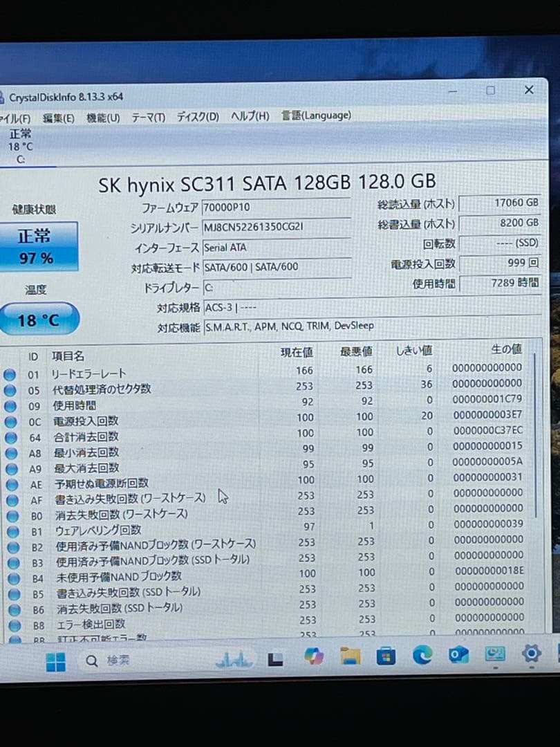Open Outlook from the taskbar
The height and width of the screenshot is (747, 560).
click(x=457, y=656)
